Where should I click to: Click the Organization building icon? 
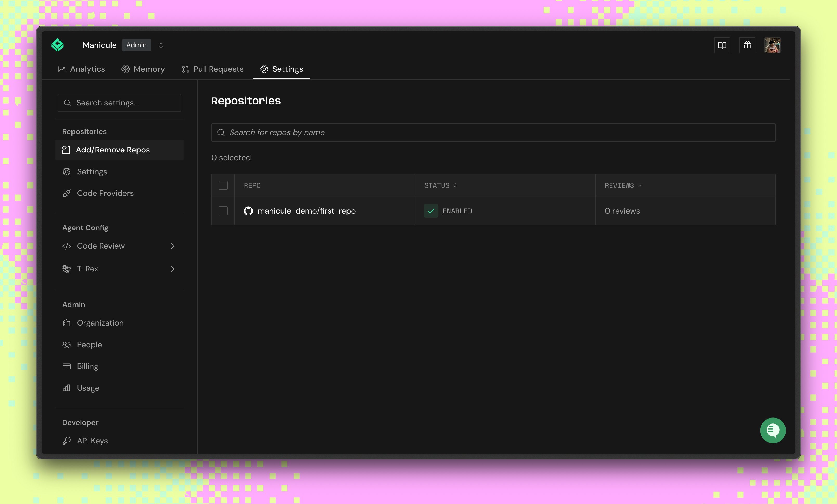(67, 323)
